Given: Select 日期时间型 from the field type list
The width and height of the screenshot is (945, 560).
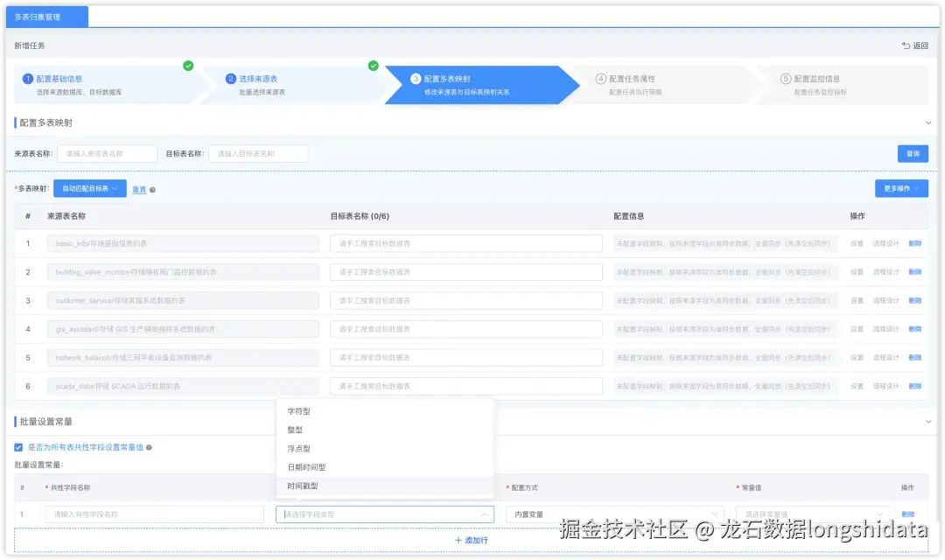Looking at the screenshot, I should click(x=384, y=467).
